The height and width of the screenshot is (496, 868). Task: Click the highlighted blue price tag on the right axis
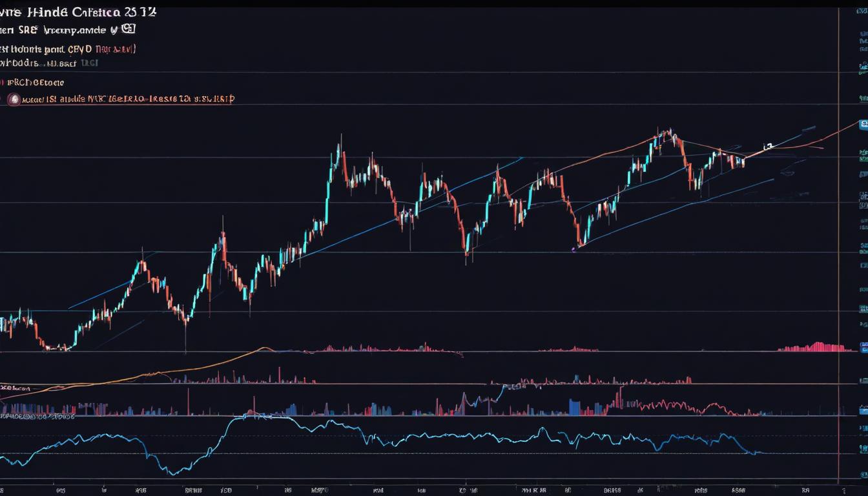coord(863,124)
